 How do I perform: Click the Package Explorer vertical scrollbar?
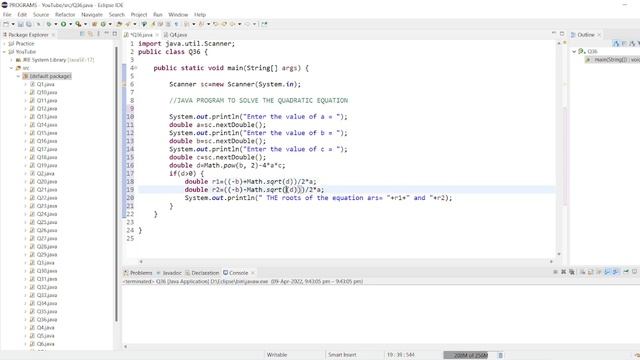point(116,184)
